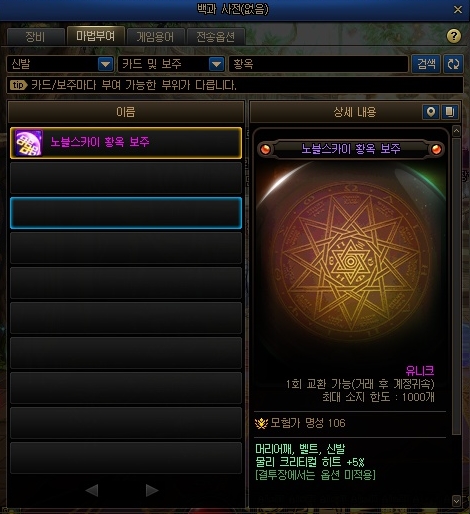Go to previous page with left arrow

point(92,490)
